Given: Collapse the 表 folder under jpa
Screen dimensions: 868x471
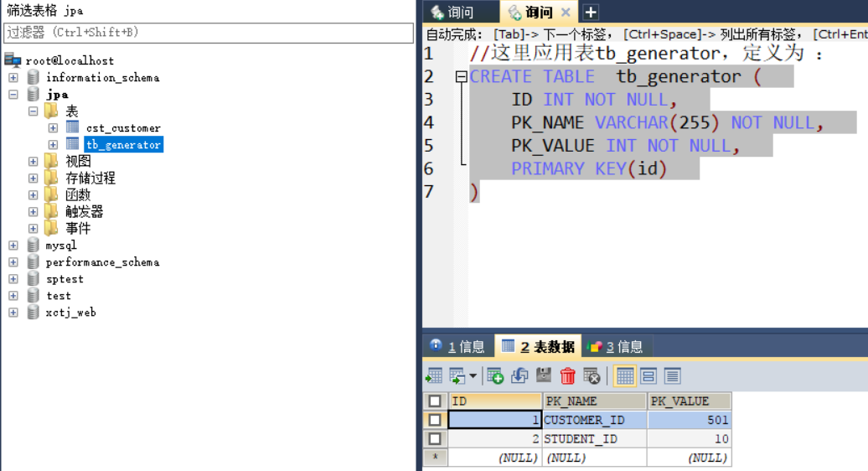Looking at the screenshot, I should 34,111.
